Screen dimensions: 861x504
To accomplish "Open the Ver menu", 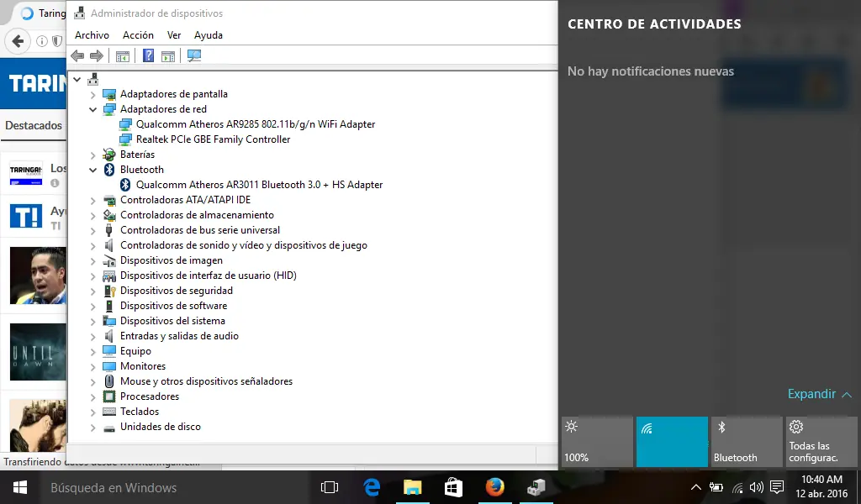I will point(174,35).
